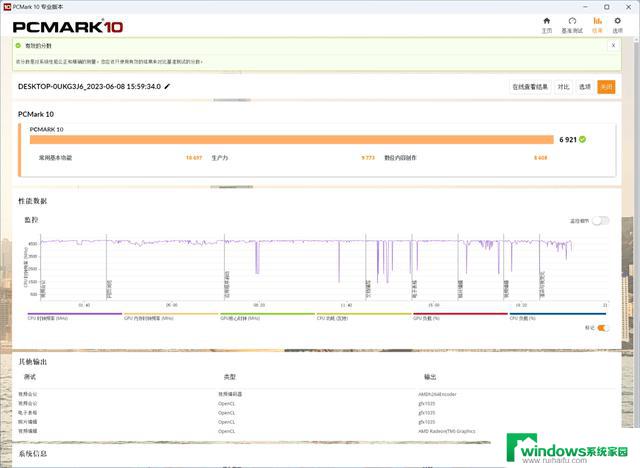
Task: Open the Results (结果) bar-chart icon
Action: (597, 21)
